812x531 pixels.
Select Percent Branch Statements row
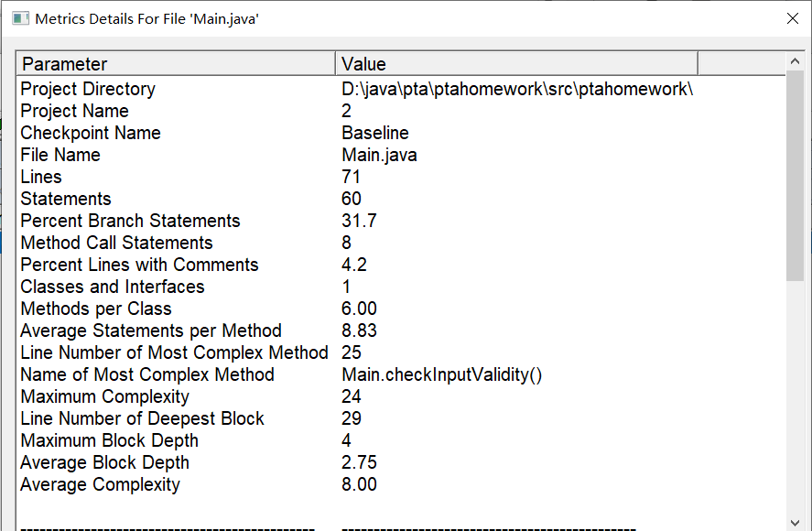pos(130,221)
